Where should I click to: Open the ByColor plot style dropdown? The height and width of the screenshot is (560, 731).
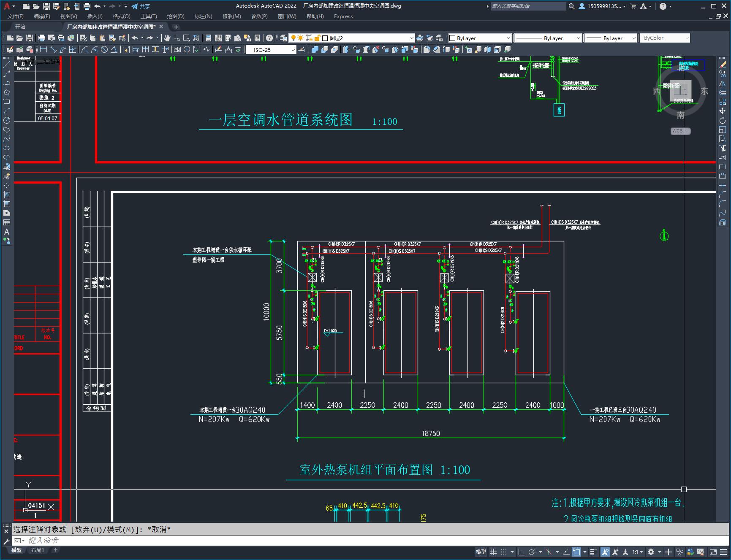(x=664, y=38)
